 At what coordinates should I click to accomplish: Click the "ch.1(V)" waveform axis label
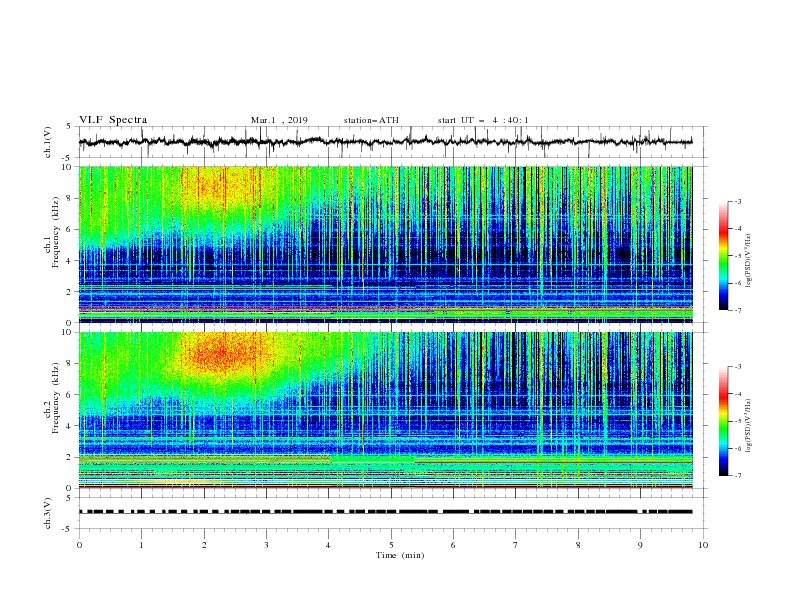(x=48, y=142)
